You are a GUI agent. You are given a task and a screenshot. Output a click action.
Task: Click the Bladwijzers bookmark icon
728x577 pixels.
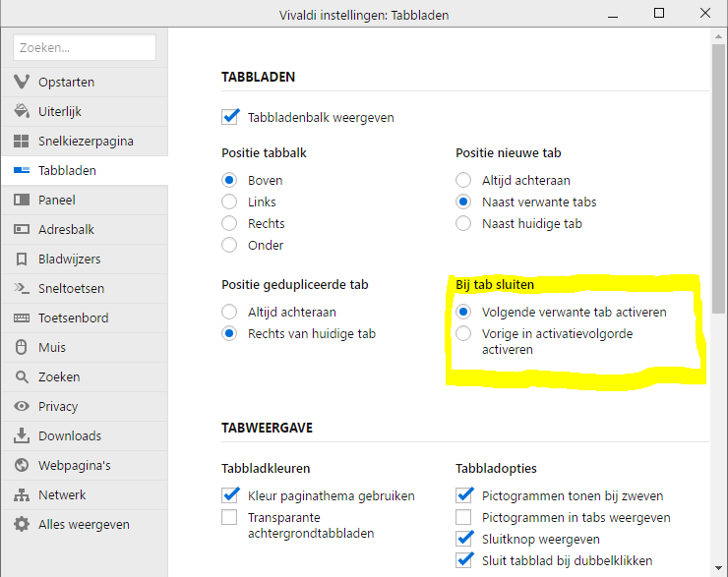(22, 259)
